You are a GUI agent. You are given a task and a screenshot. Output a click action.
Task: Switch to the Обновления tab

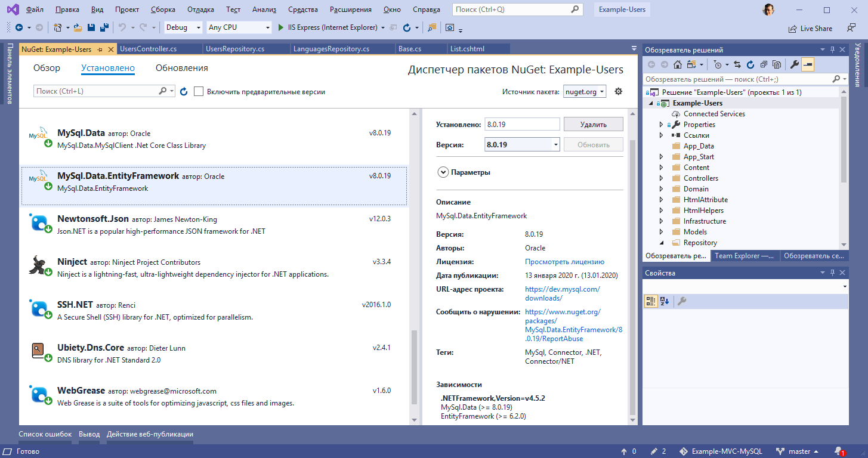pos(182,68)
